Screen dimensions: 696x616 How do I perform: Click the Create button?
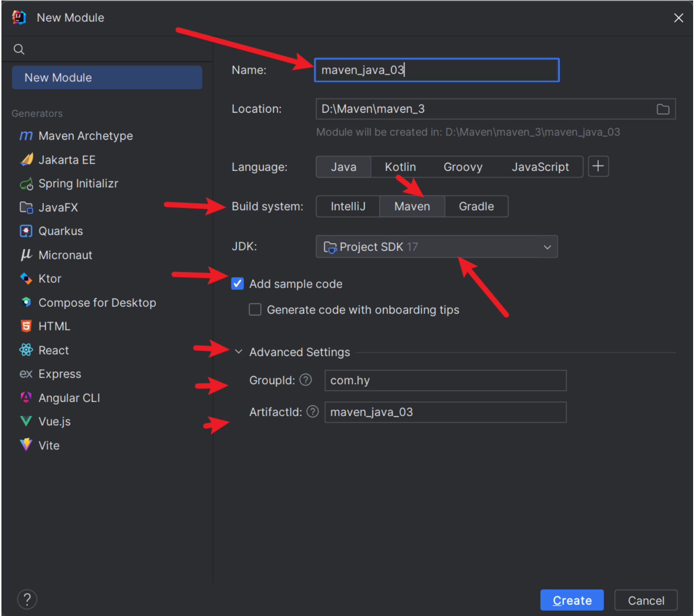point(572,600)
